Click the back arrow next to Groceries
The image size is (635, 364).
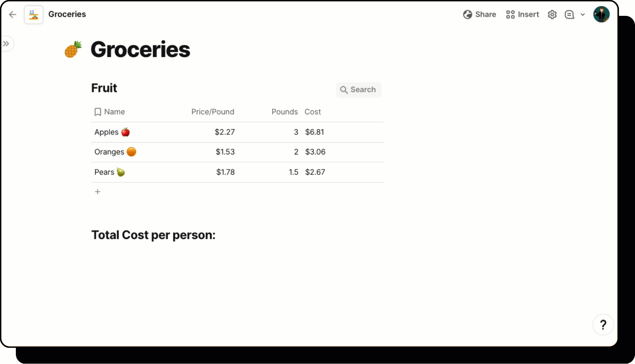tap(12, 14)
